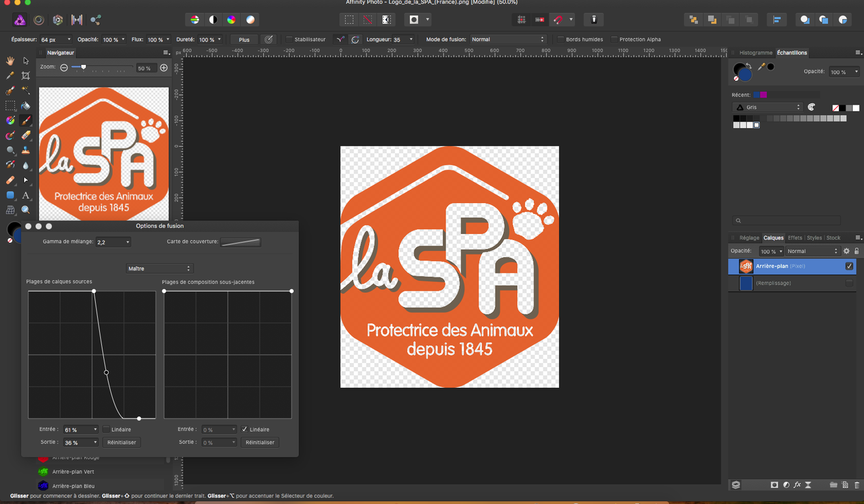Screen dimensions: 864x504
Task: Select the Eraser brush tool
Action: coord(26,136)
